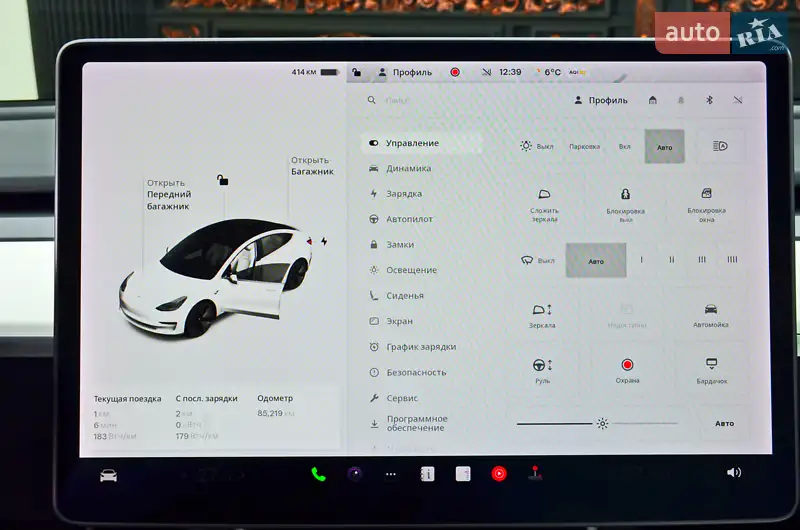The height and width of the screenshot is (530, 800).
Task: Select Управление menu item
Action: [421, 143]
